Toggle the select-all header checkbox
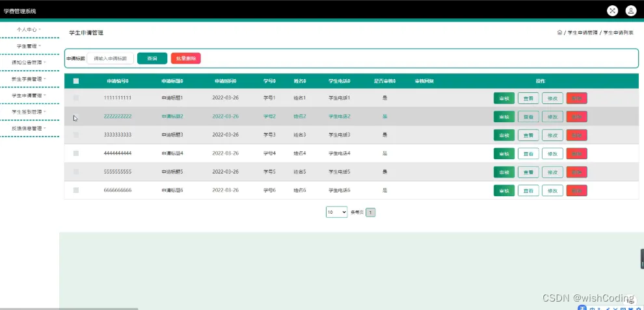This screenshot has width=644, height=310. (76, 81)
